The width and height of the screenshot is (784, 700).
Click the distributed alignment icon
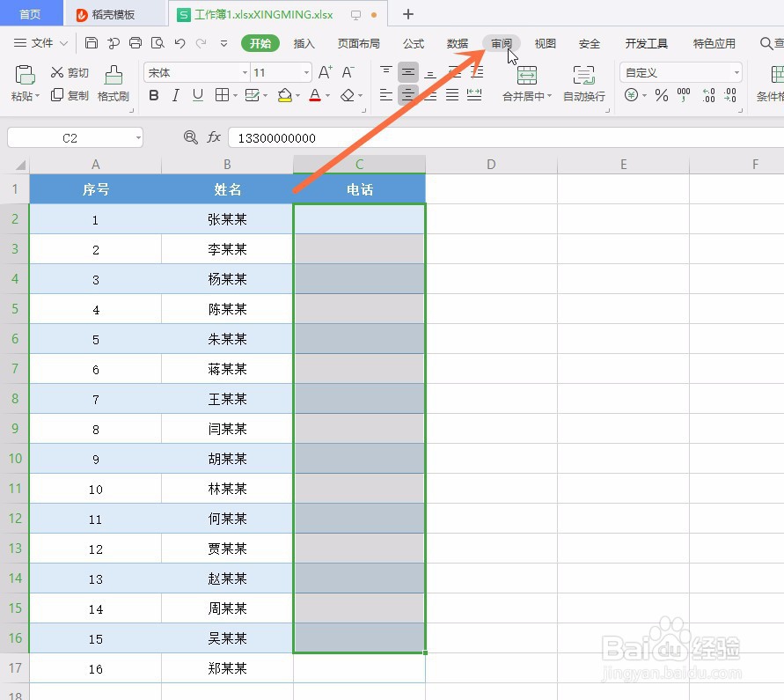(x=474, y=94)
